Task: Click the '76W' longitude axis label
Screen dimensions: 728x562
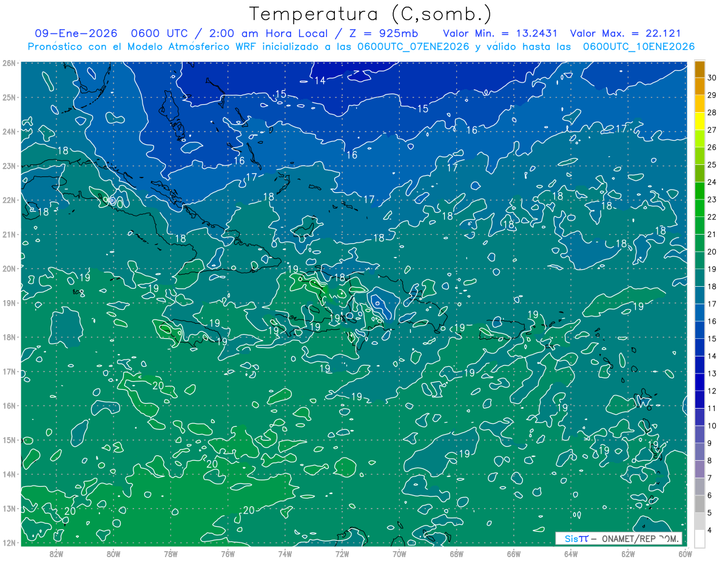Action: (x=227, y=554)
